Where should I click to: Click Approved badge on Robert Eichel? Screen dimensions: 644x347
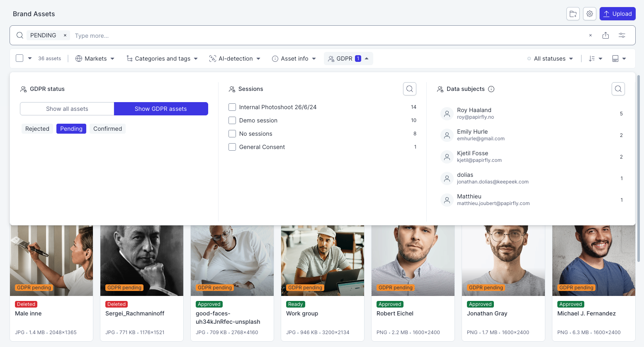pyautogui.click(x=390, y=304)
